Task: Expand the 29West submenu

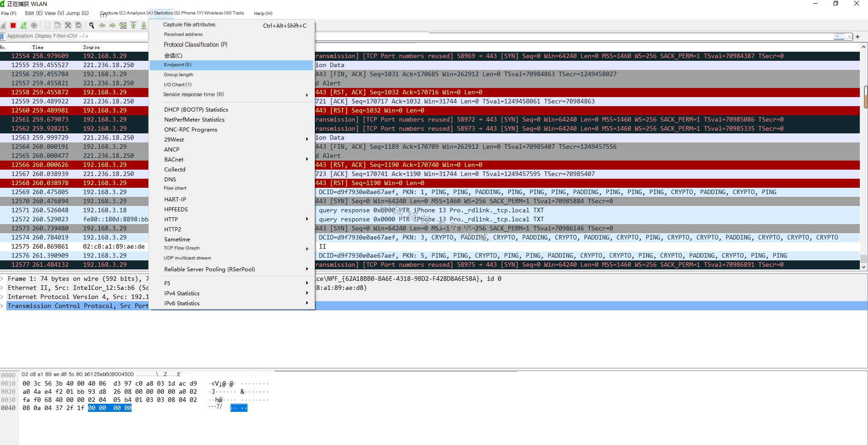Action: coord(232,140)
